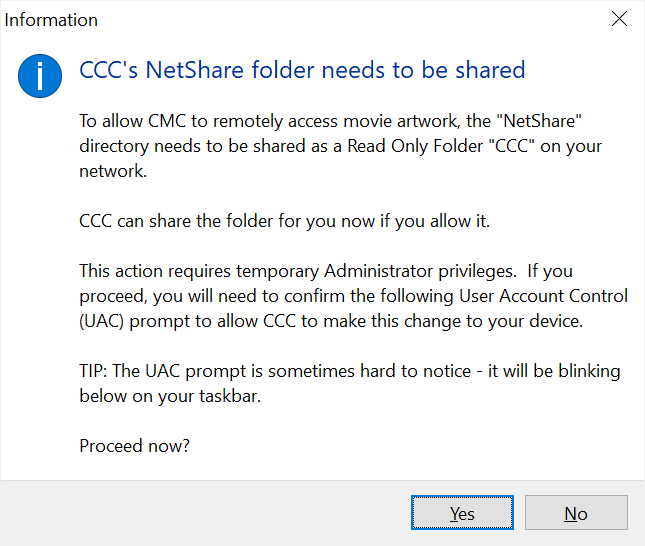
Task: Click the words 'User Account Control'
Action: pos(543,296)
